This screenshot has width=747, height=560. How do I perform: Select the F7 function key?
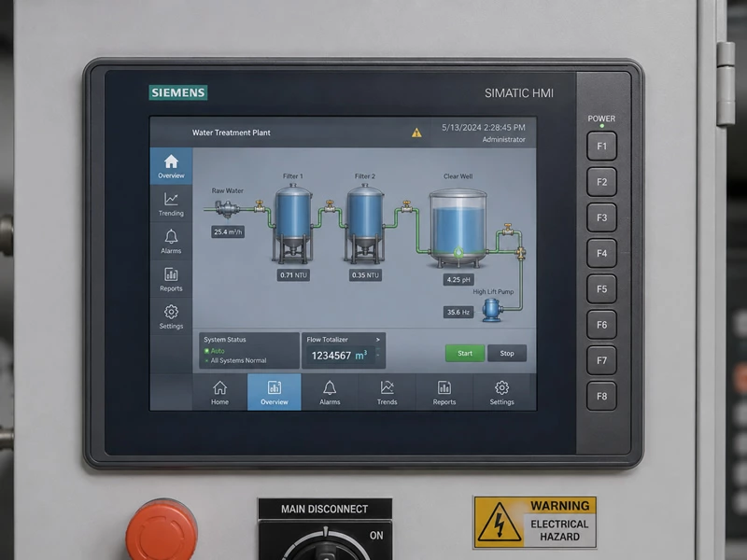click(601, 360)
